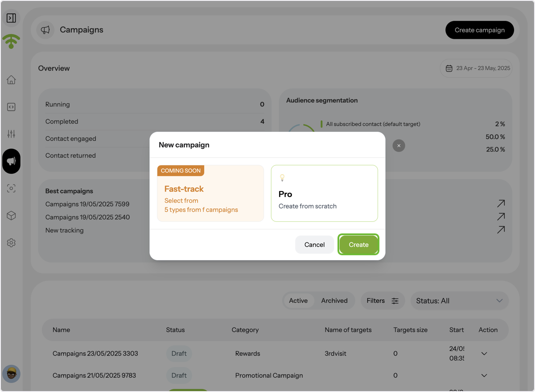535x392 pixels.
Task: Expand the sidebar panel toggle icon
Action: (x=11, y=18)
